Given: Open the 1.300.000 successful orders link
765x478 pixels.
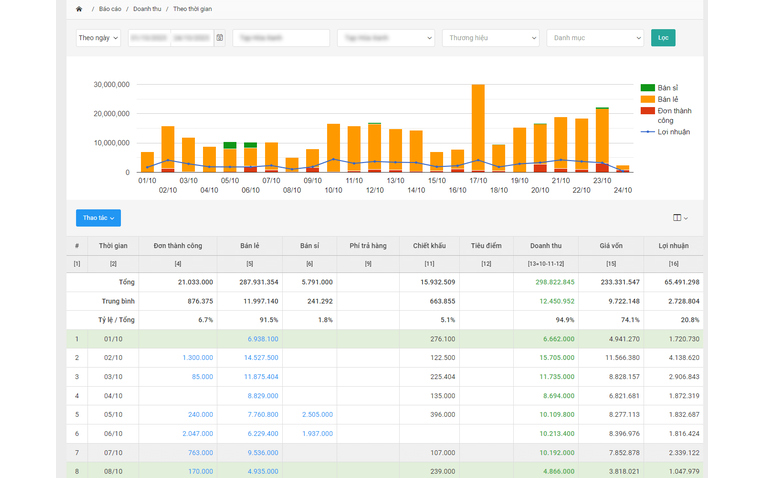Looking at the screenshot, I should pyautogui.click(x=198, y=358).
